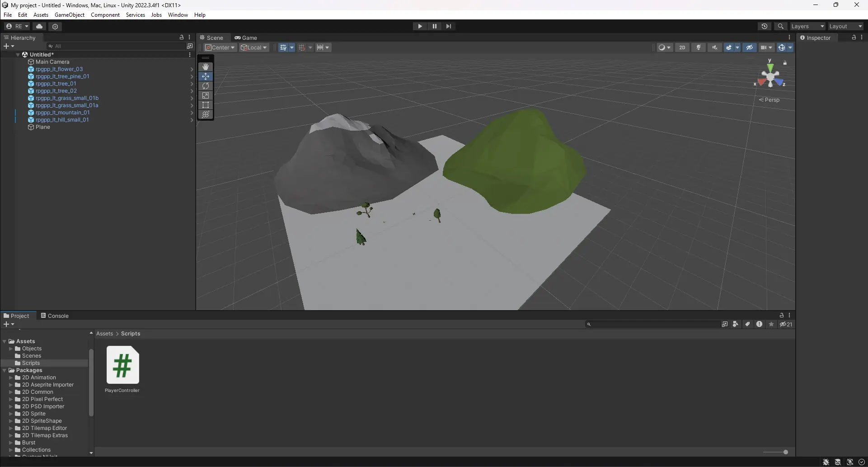Expand rpgpp_lt_mountain_01 prefab arrow
The width and height of the screenshot is (868, 467).
(x=192, y=113)
